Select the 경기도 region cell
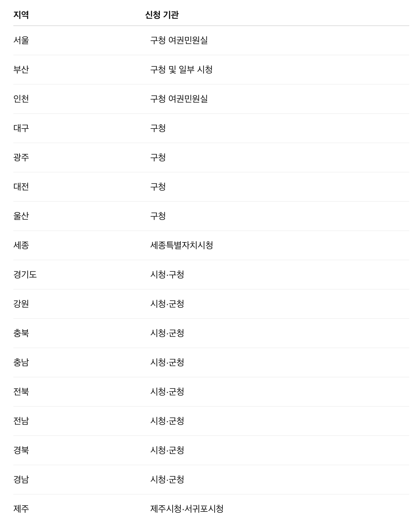This screenshot has height=531, width=420. coord(25,275)
